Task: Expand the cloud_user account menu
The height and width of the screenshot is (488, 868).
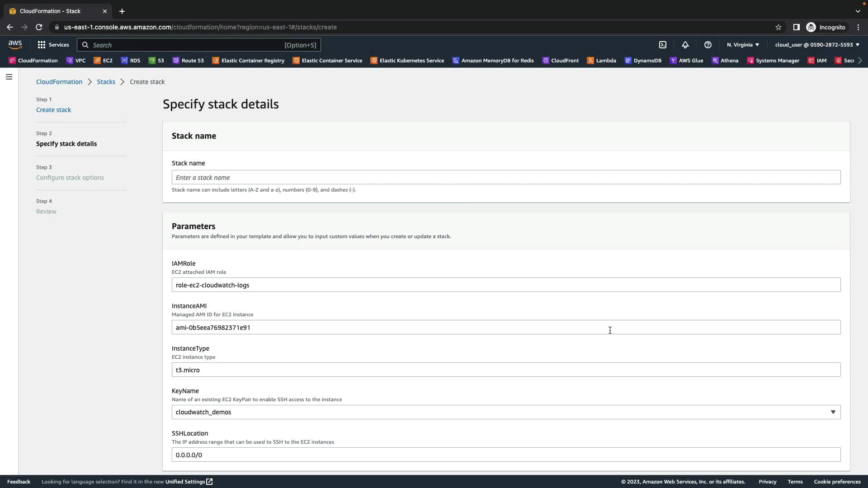Action: [x=817, y=45]
